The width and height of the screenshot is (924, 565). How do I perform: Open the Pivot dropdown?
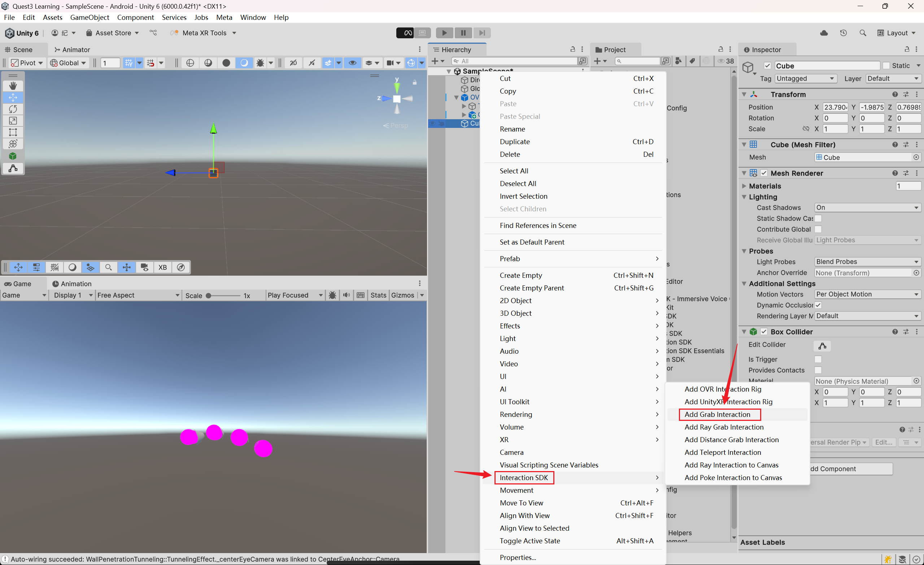click(x=27, y=63)
